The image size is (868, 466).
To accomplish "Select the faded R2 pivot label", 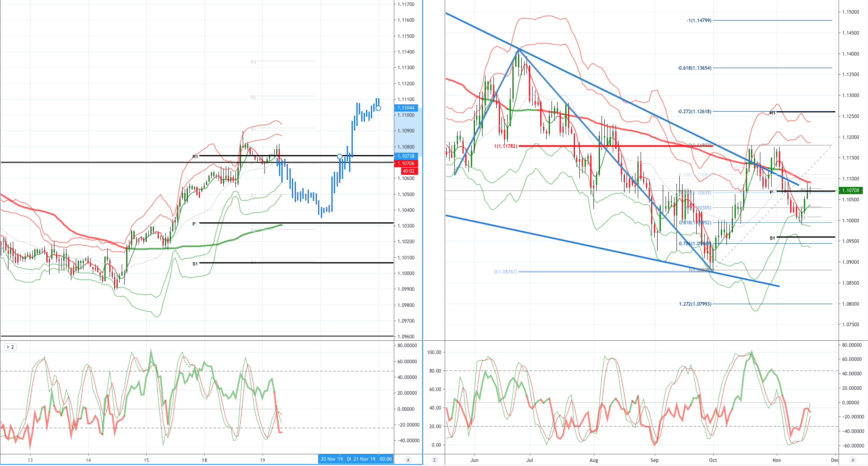I will [x=253, y=97].
